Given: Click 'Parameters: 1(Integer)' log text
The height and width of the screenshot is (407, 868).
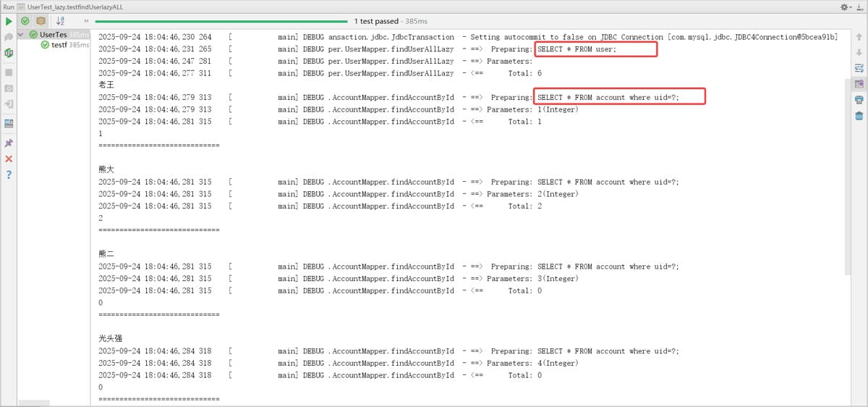Looking at the screenshot, I should (532, 109).
